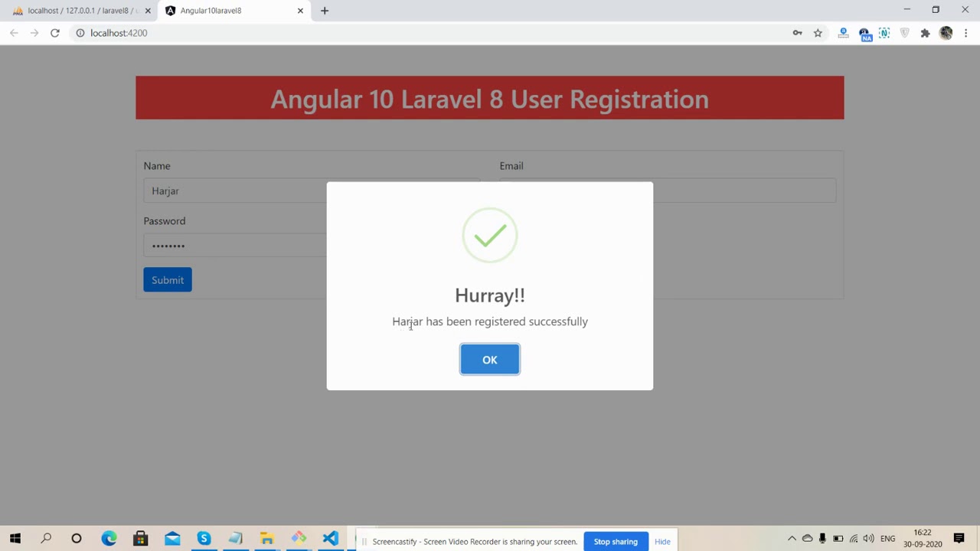Click the localhost:4200 address bar

tap(429, 33)
